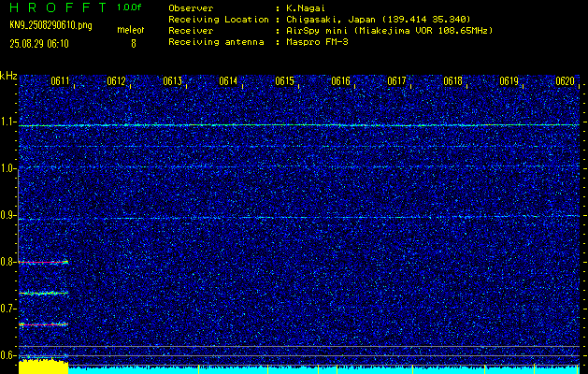Click the 0618 time marker
This screenshot has height=374, width=588.
coord(453,81)
